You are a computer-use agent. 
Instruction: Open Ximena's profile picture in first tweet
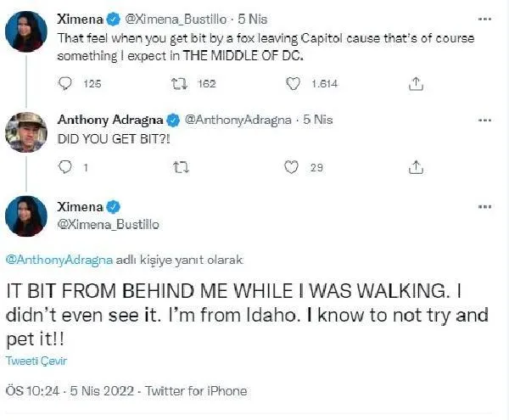pos(25,32)
